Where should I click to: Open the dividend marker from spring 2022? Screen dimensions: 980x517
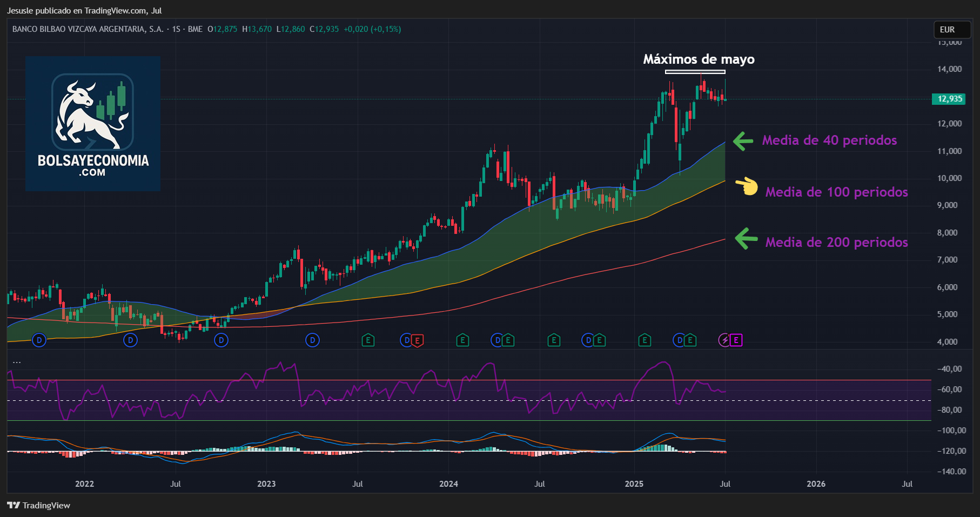pos(130,340)
